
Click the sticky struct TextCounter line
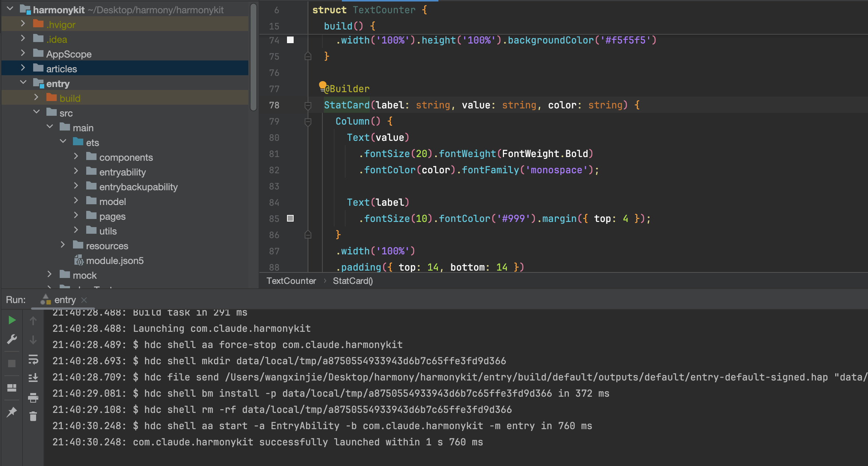point(370,10)
